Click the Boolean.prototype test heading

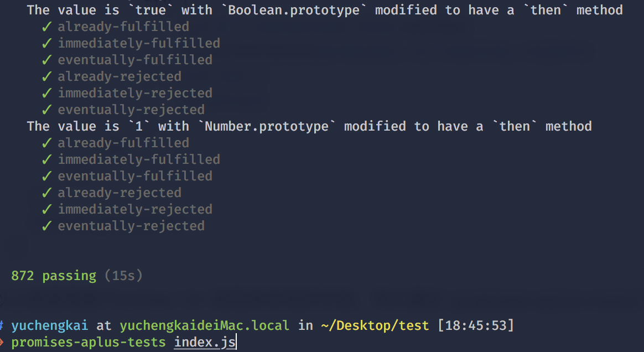coord(325,10)
